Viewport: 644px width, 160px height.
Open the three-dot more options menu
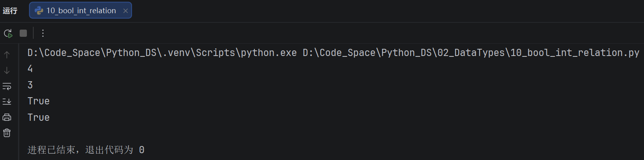pyautogui.click(x=43, y=33)
